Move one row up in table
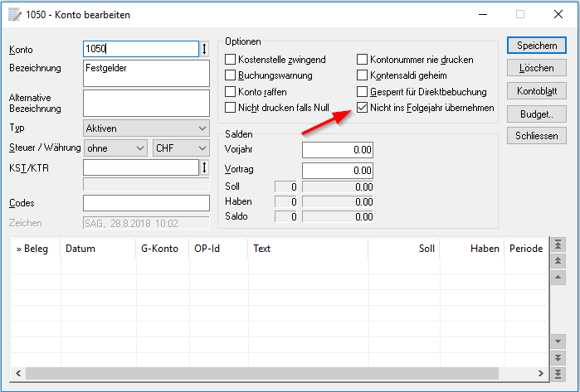The height and width of the screenshot is (392, 580). 558,277
